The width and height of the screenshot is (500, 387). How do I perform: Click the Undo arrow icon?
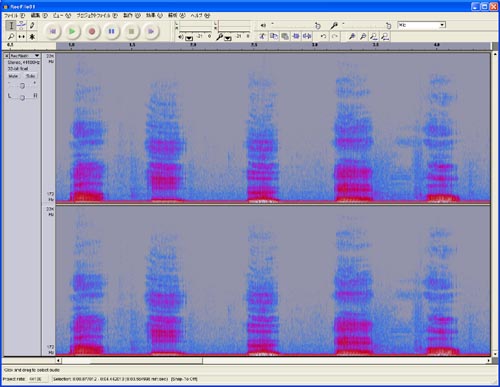[x=323, y=36]
